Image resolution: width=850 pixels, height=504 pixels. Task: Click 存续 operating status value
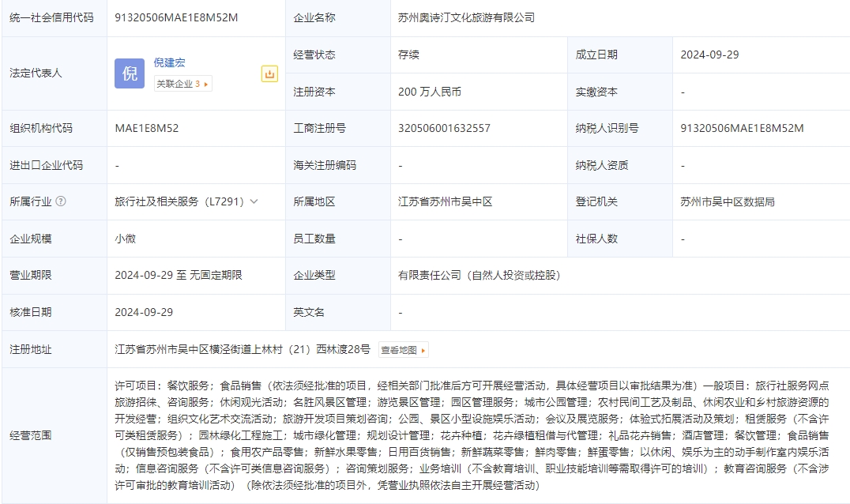(408, 55)
